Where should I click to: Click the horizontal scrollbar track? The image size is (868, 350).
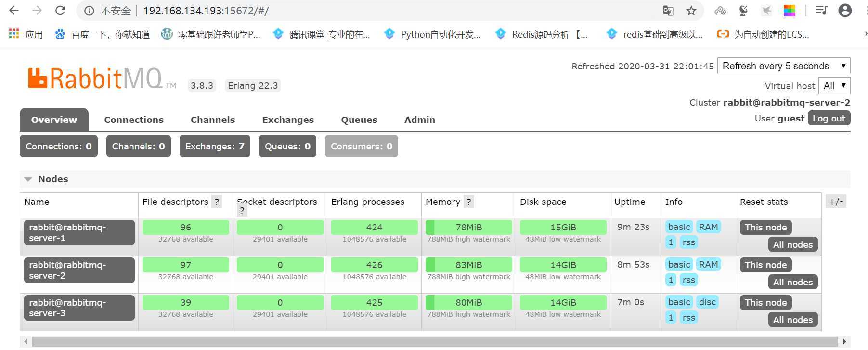(435, 341)
